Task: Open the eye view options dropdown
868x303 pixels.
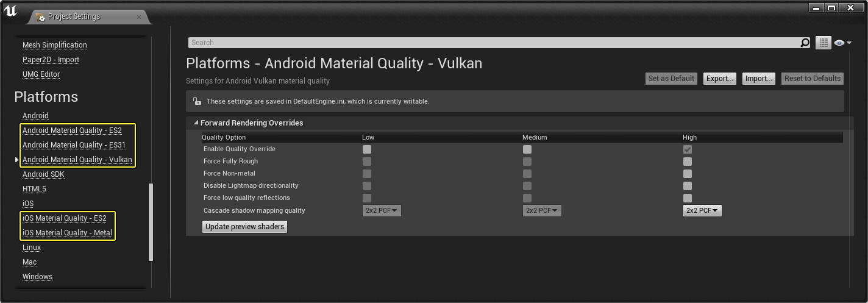Action: pyautogui.click(x=842, y=43)
